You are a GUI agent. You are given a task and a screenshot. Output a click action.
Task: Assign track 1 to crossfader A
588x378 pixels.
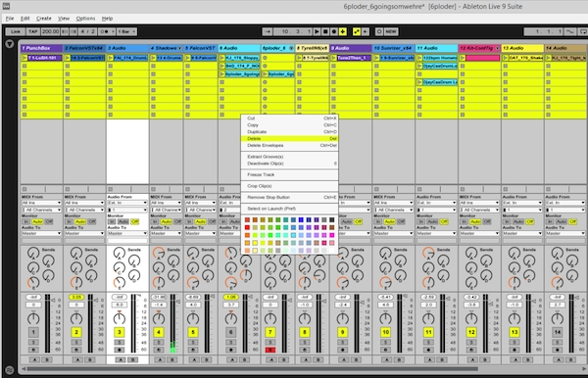pyautogui.click(x=35, y=359)
